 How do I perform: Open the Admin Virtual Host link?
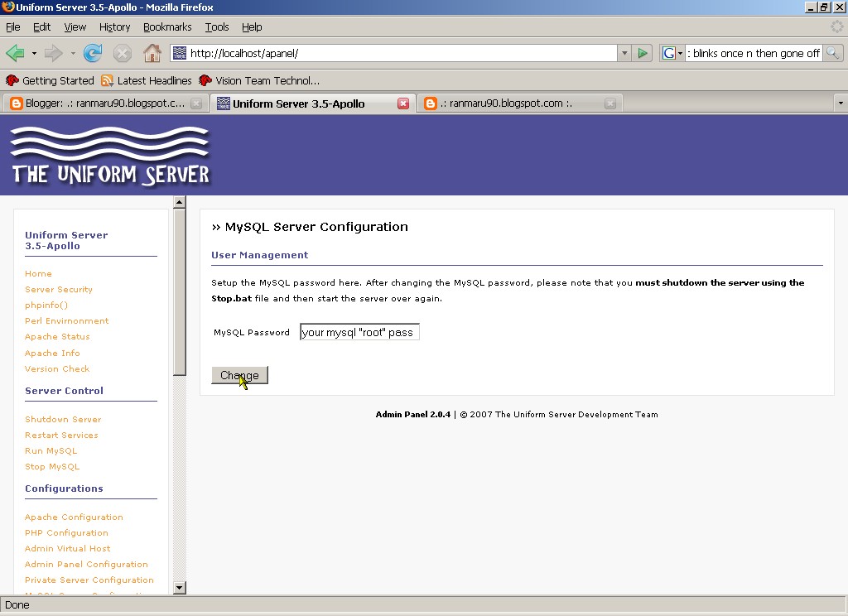tap(68, 548)
